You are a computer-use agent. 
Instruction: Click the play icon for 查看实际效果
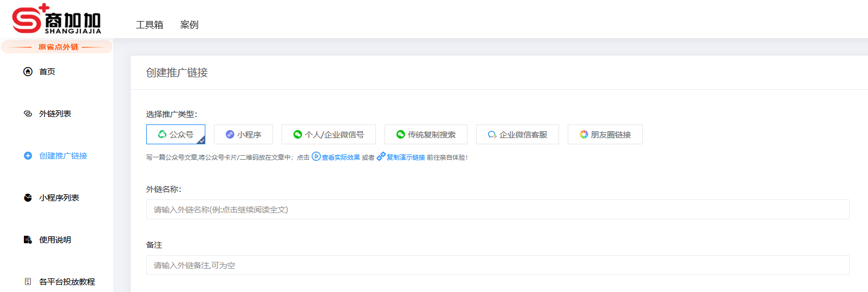tap(316, 157)
